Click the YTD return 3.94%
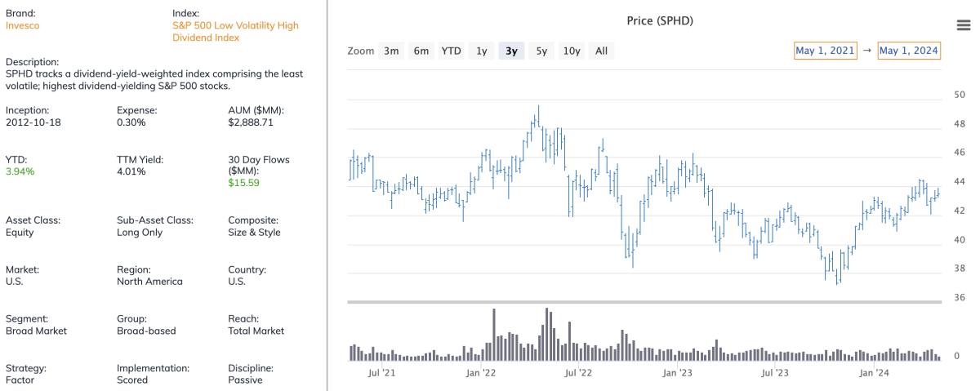This screenshot has width=980, height=391. point(20,171)
